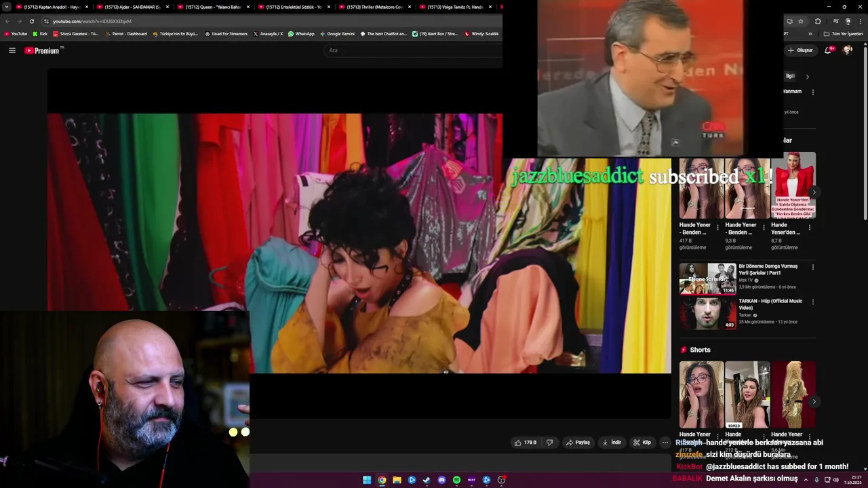Open the Parrot - Dashboard bookmark
Image resolution: width=868 pixels, height=488 pixels.
[125, 33]
